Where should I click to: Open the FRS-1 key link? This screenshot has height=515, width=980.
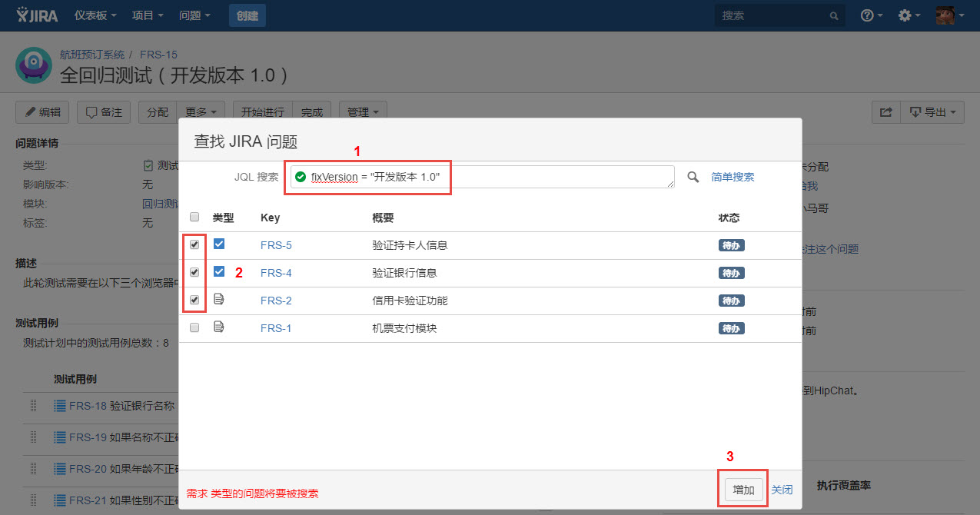[x=276, y=328]
